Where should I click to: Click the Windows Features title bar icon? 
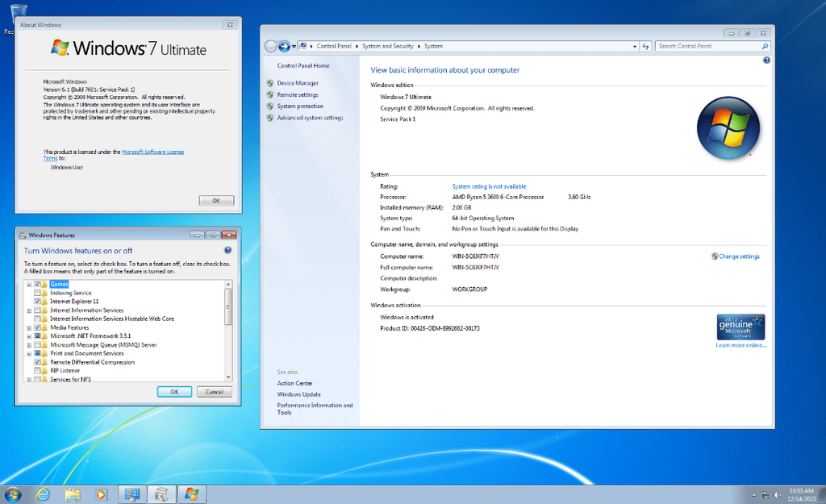click(23, 235)
